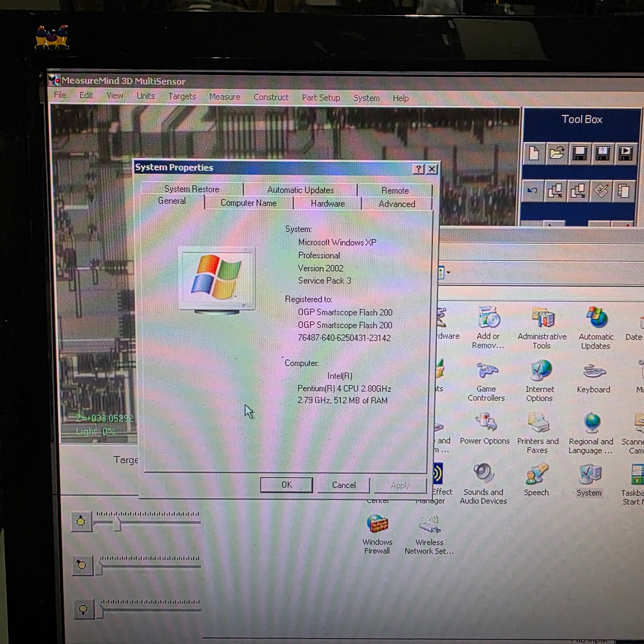This screenshot has height=644, width=644.
Task: Open the Edit menu in MeasureMind
Action: 86,95
